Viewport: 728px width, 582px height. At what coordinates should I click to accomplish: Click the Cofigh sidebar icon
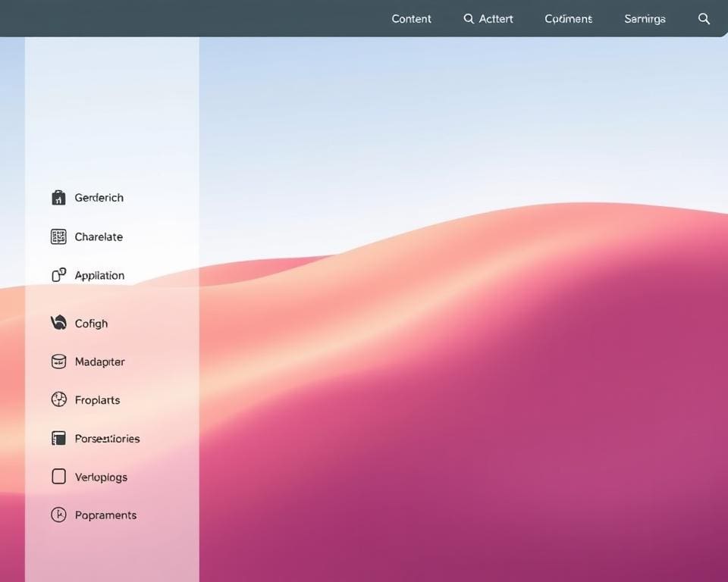click(x=58, y=323)
